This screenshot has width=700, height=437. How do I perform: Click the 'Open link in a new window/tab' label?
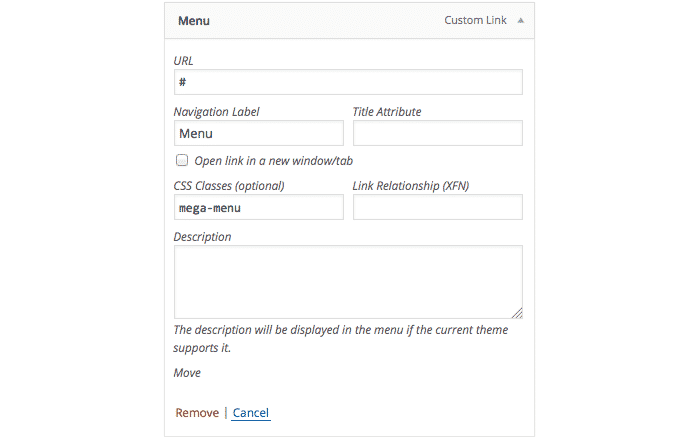coord(273,161)
